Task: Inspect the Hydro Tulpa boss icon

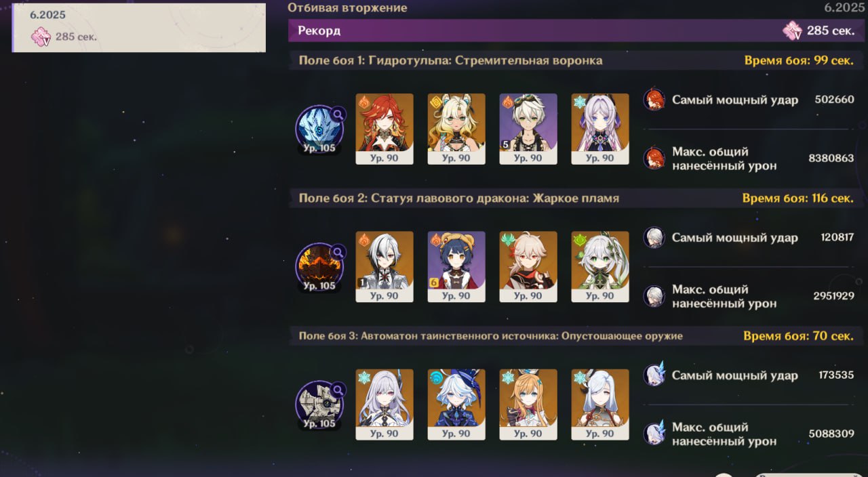Action: click(x=319, y=129)
